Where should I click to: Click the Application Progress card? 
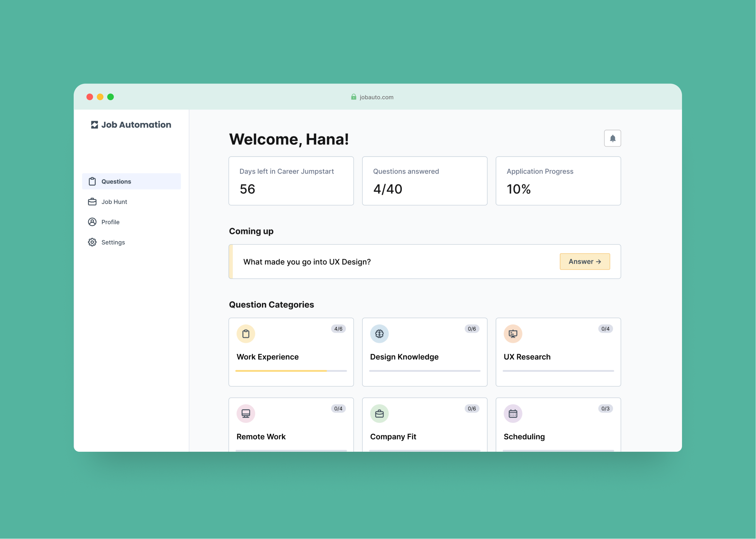pyautogui.click(x=558, y=181)
